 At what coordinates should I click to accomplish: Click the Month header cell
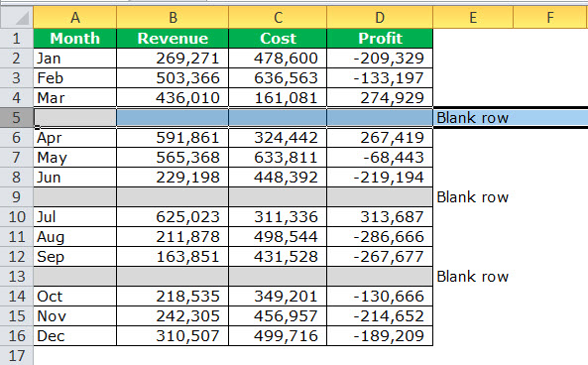[75, 39]
